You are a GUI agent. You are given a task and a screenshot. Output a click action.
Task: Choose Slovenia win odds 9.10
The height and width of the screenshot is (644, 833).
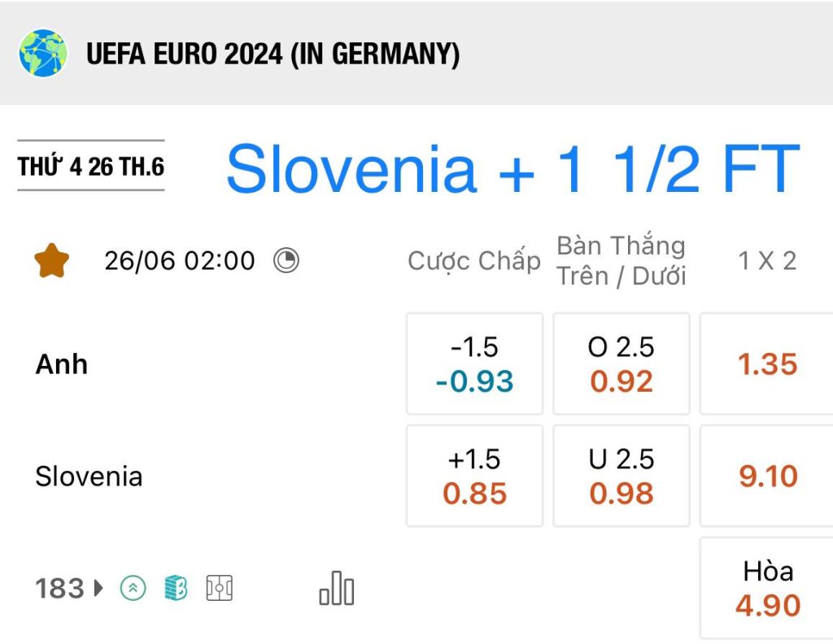coord(767,476)
